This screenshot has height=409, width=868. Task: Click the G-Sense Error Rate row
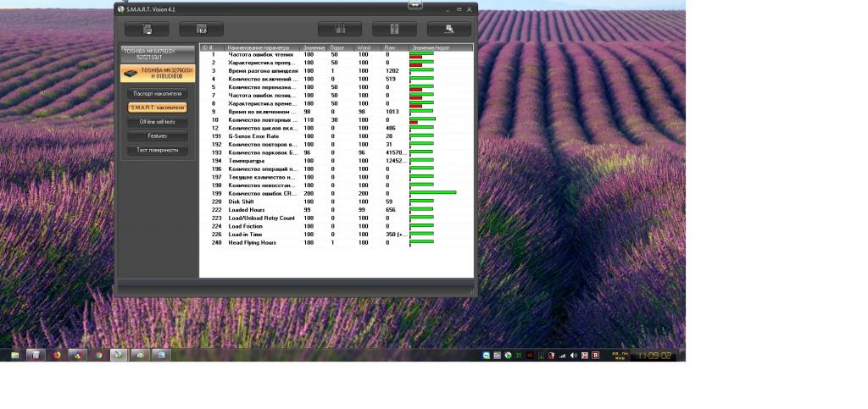[x=253, y=135]
